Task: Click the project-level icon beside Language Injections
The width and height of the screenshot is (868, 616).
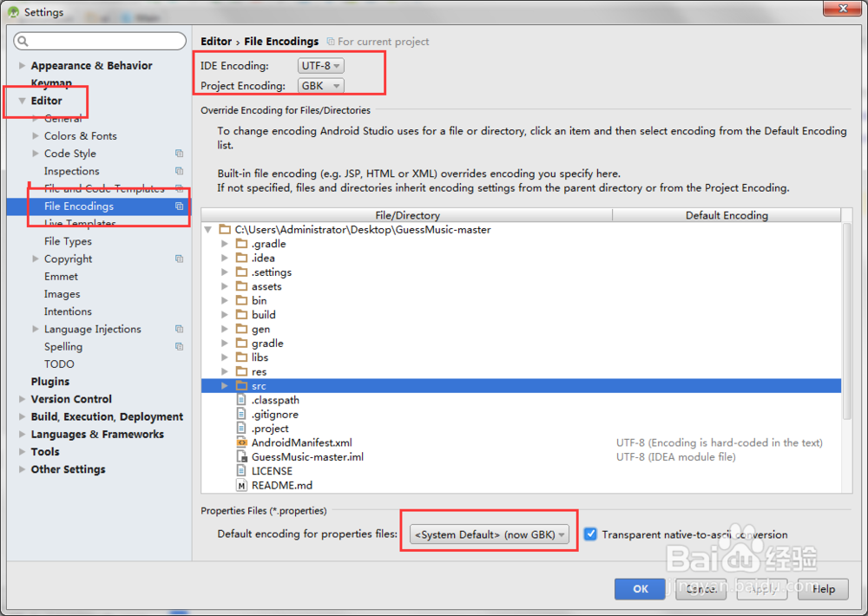Action: (180, 329)
